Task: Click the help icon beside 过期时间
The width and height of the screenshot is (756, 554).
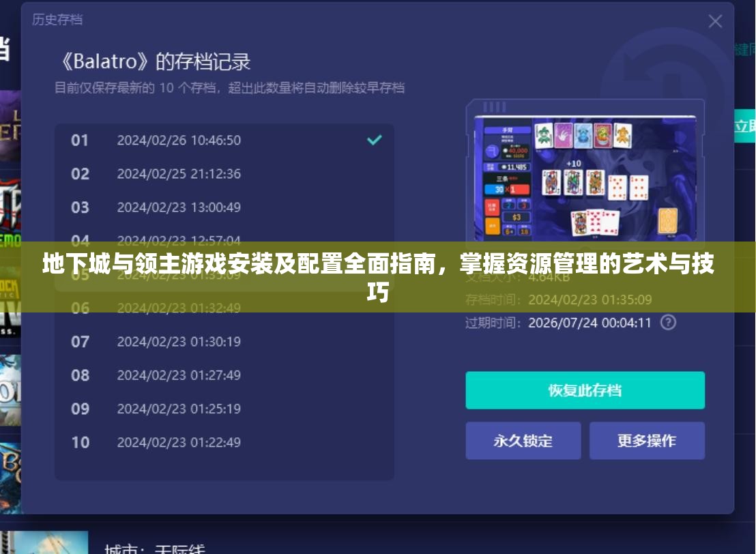Action: pos(668,322)
